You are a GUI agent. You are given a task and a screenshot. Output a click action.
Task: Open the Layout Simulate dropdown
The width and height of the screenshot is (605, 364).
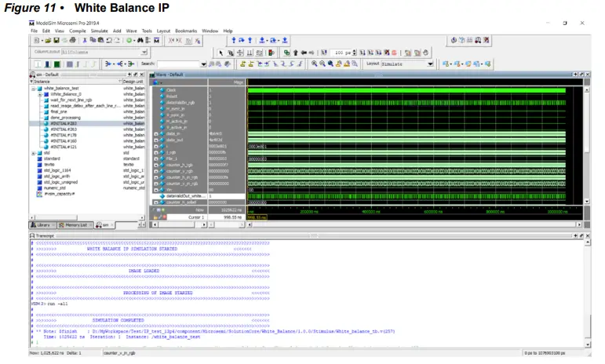[x=430, y=64]
